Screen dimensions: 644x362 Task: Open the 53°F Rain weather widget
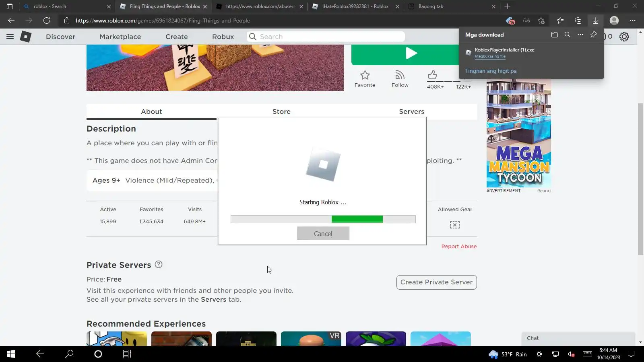pyautogui.click(x=508, y=354)
